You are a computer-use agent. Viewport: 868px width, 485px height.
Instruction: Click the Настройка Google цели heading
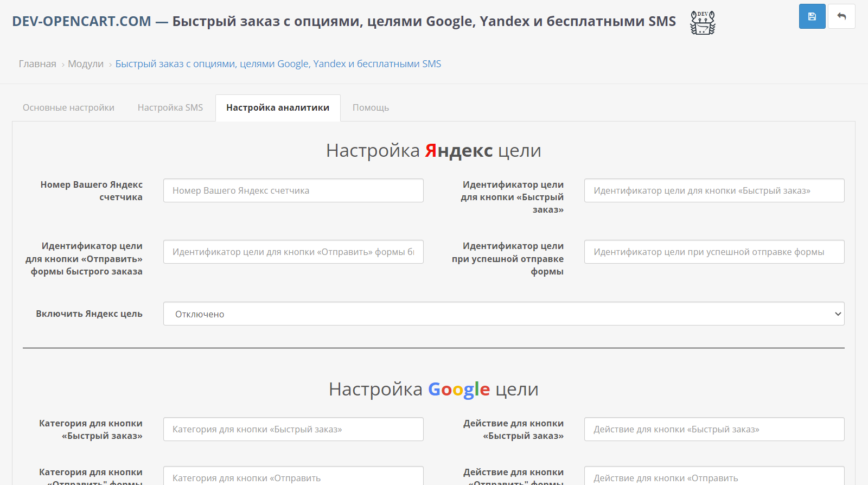pyautogui.click(x=433, y=389)
